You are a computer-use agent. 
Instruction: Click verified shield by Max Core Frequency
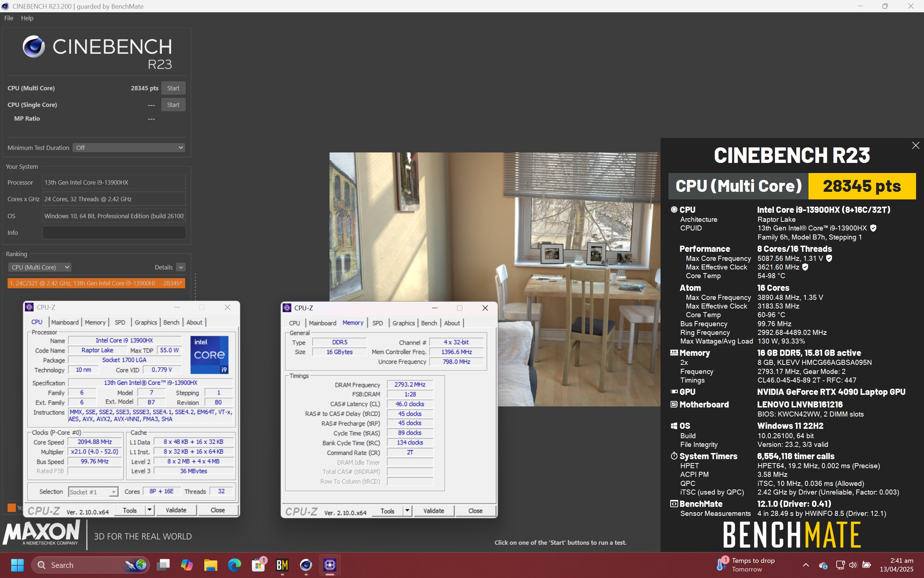(829, 258)
